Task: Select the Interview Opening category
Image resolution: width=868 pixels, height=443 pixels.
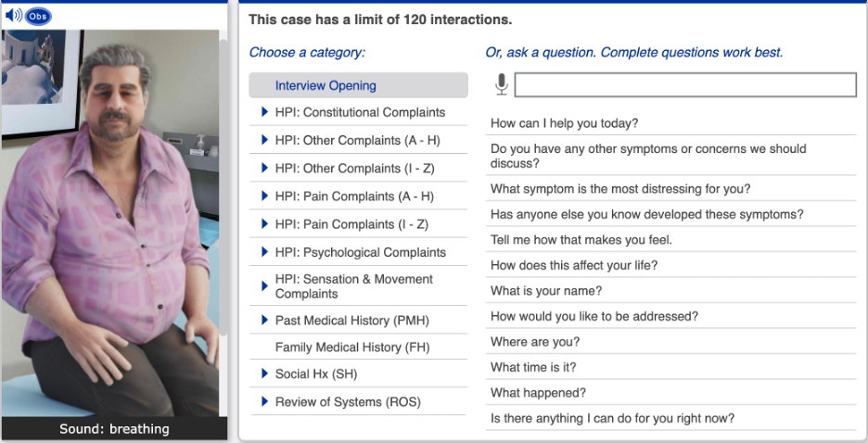Action: pos(325,85)
